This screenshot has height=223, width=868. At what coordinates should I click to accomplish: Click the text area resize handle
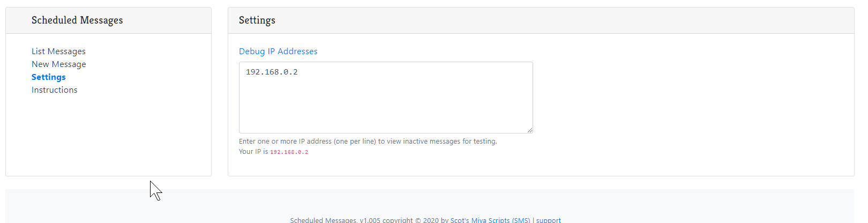[529, 130]
